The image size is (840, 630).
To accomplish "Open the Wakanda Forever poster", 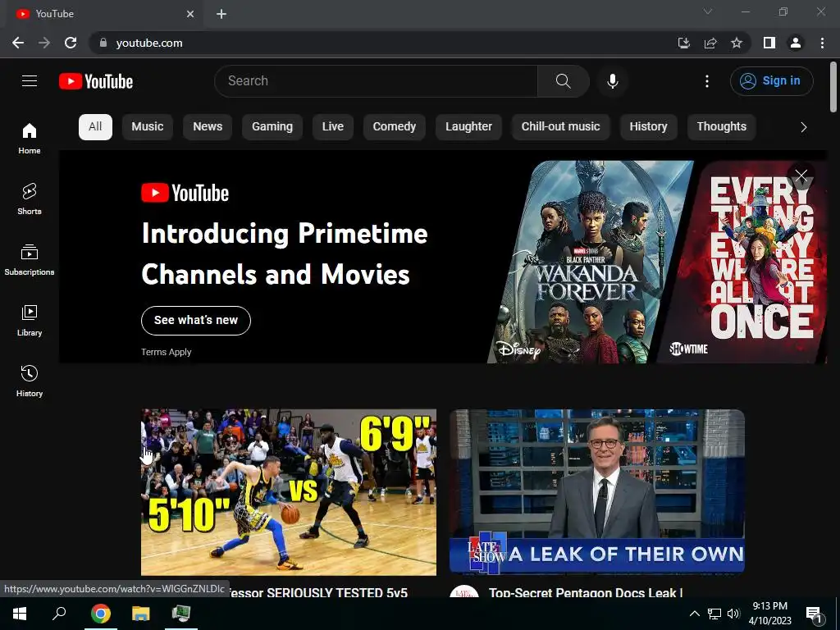I will [591, 262].
